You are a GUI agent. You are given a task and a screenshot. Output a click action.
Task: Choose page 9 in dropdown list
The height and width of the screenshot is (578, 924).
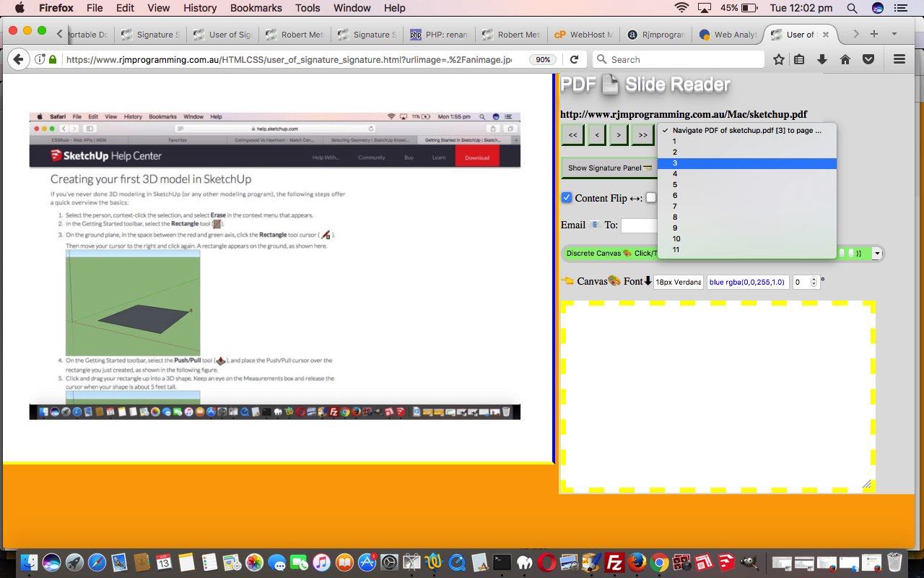coord(747,228)
